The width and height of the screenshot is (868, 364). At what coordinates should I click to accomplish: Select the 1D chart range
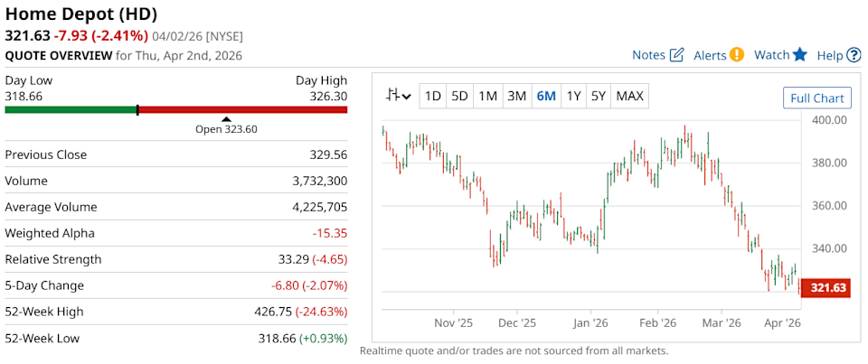433,96
